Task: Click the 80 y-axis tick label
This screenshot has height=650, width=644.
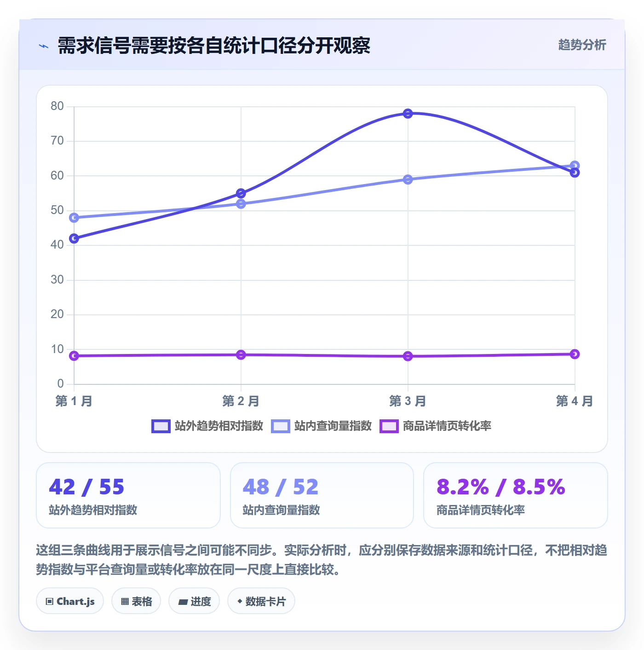Action: tap(57, 106)
